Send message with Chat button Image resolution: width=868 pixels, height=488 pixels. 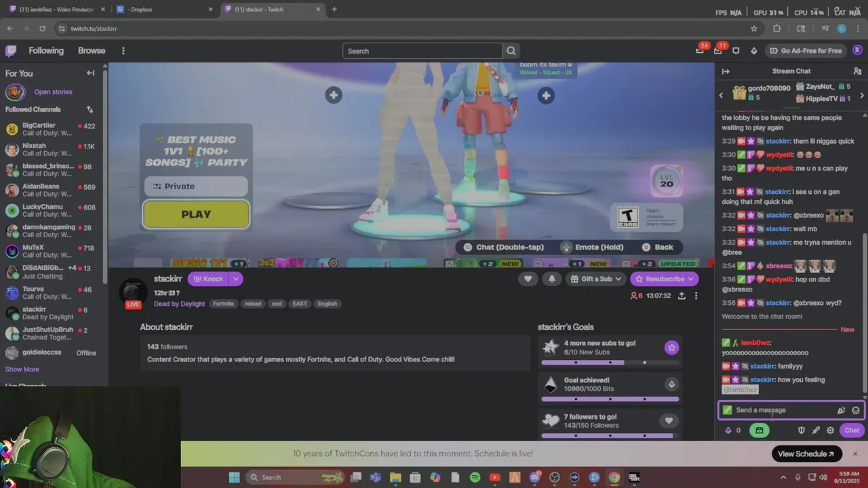click(852, 430)
